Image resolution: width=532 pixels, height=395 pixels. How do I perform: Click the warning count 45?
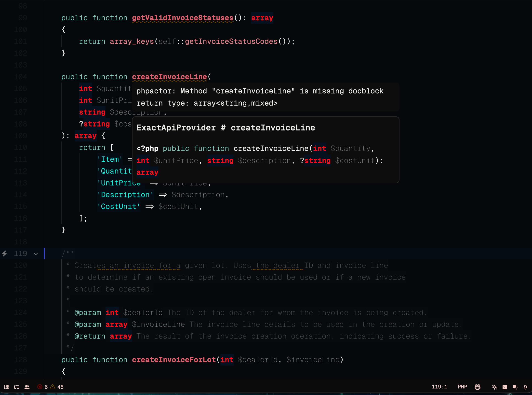click(x=60, y=387)
